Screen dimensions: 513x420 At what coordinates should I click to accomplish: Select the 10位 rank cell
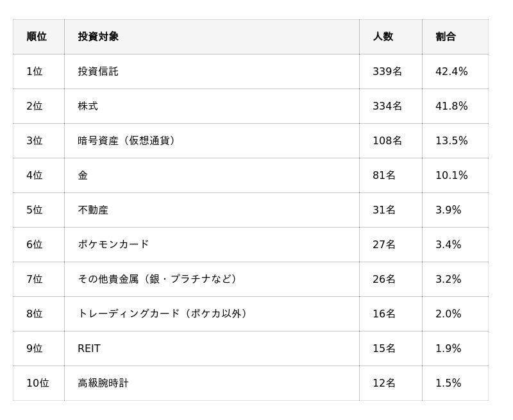tap(37, 383)
